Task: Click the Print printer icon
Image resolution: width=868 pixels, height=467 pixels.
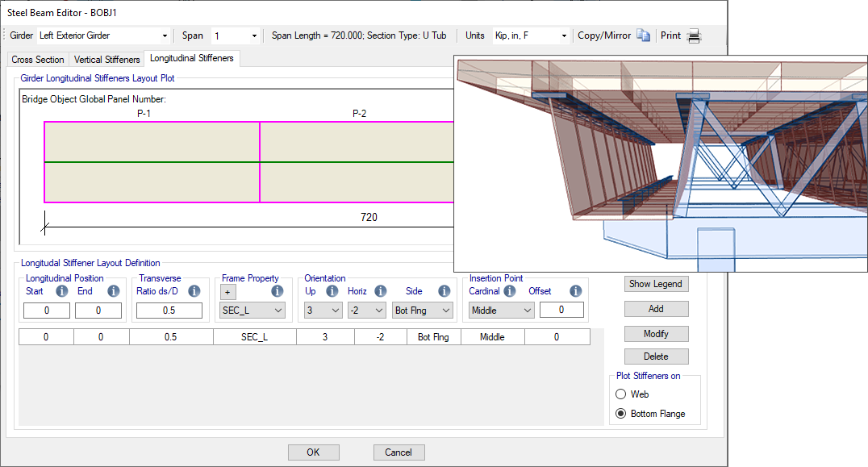Action: (695, 36)
